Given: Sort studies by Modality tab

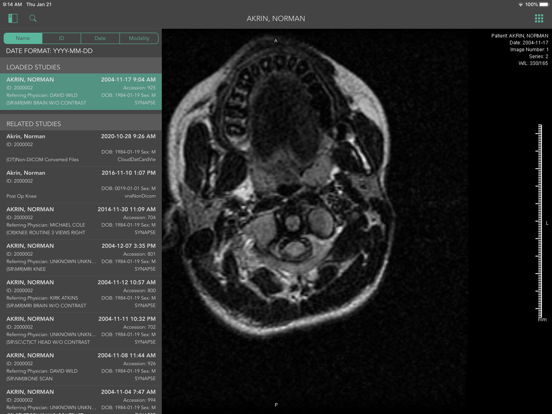Looking at the screenshot, I should coord(139,38).
